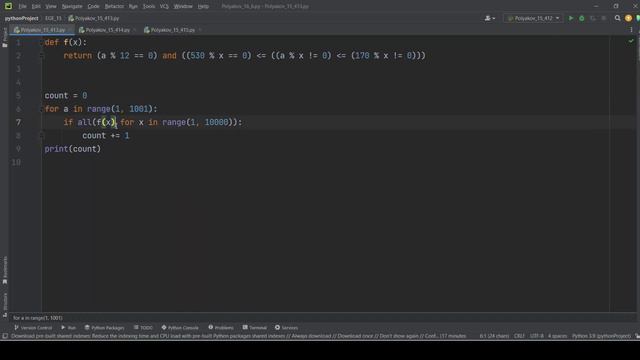Click the fold end marker on line 8
This screenshot has width=640, height=360.
click(x=42, y=136)
